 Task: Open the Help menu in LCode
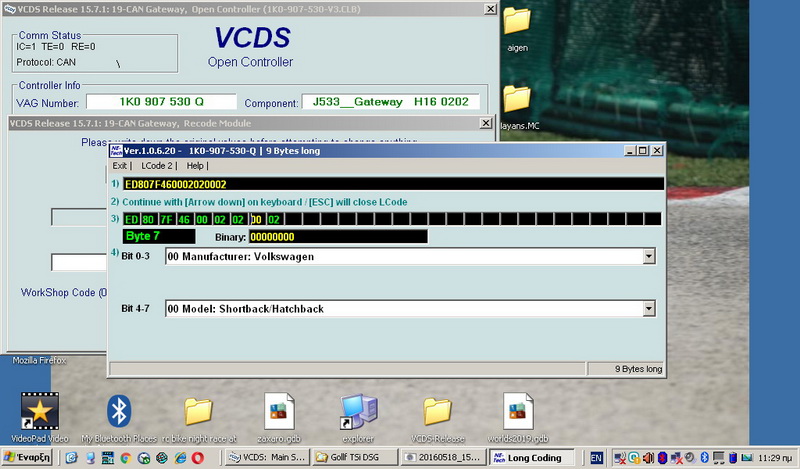(x=195, y=165)
